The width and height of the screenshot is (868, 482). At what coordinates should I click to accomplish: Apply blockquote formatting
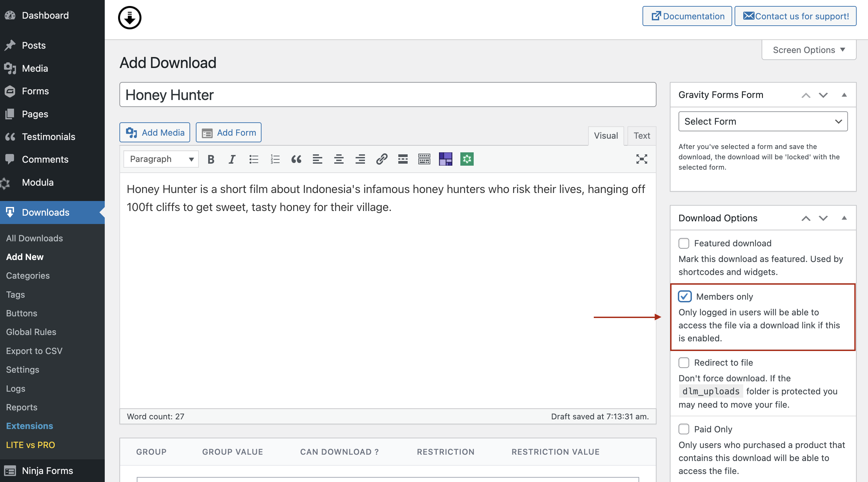[296, 159]
